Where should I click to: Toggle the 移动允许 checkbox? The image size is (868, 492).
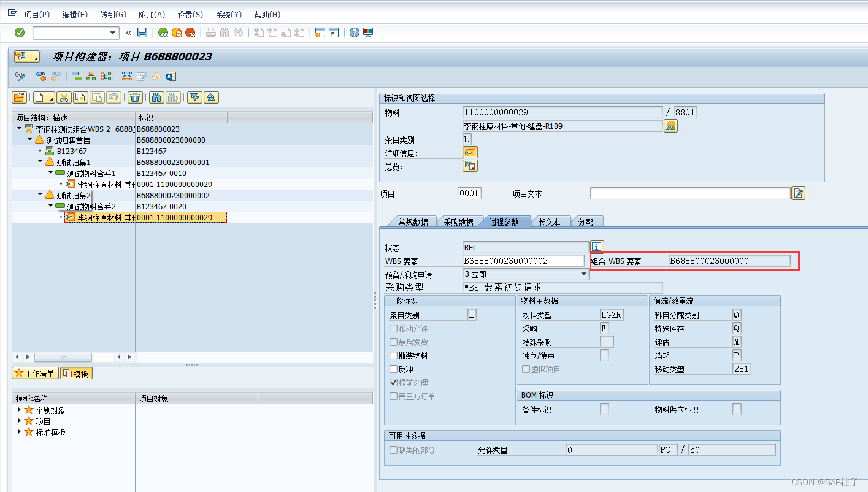click(x=394, y=329)
